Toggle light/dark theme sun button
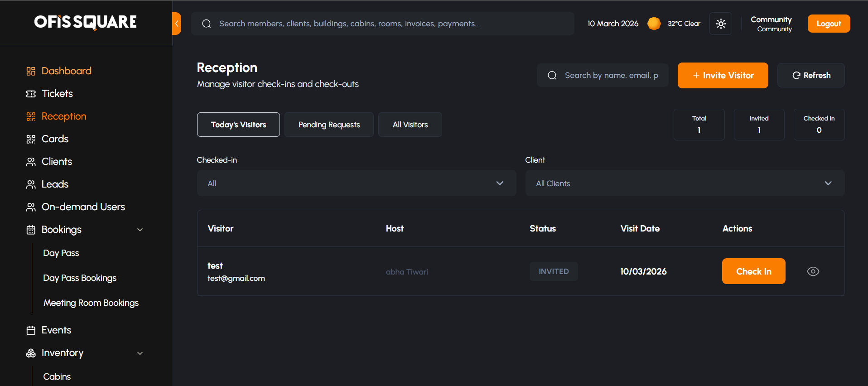The image size is (868, 386). (x=721, y=24)
